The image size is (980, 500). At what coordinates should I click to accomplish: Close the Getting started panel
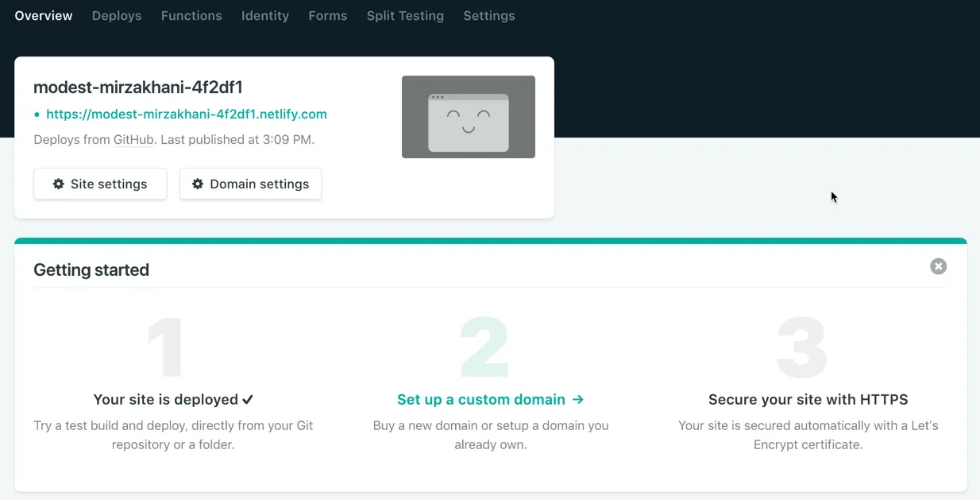[938, 266]
